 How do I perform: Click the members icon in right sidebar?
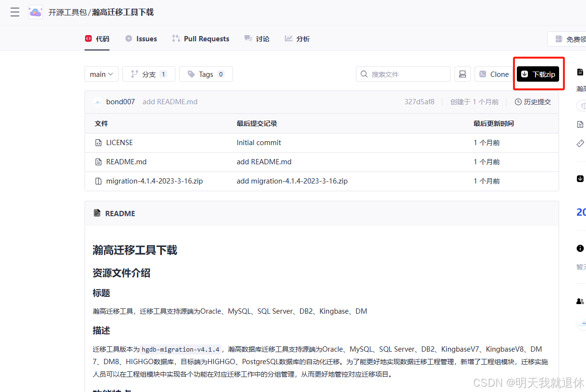pyautogui.click(x=580, y=301)
